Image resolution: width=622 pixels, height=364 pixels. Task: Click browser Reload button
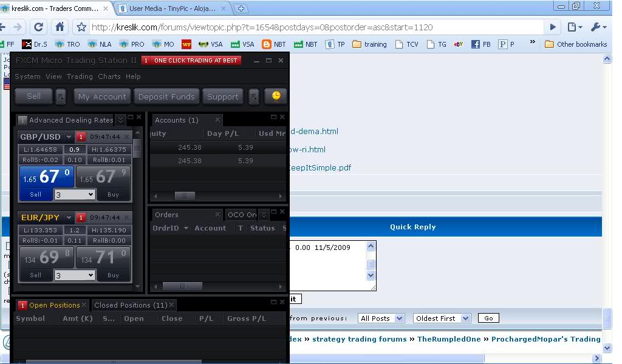[38, 27]
